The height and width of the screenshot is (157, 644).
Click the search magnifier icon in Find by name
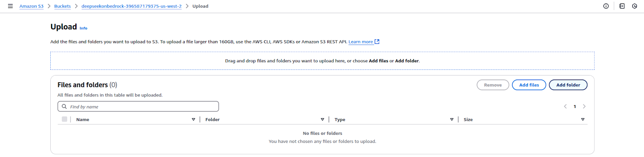(64, 106)
